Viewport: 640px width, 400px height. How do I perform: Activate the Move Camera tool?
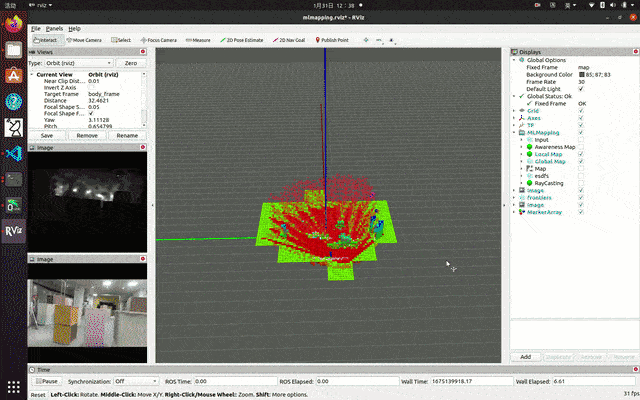84,40
